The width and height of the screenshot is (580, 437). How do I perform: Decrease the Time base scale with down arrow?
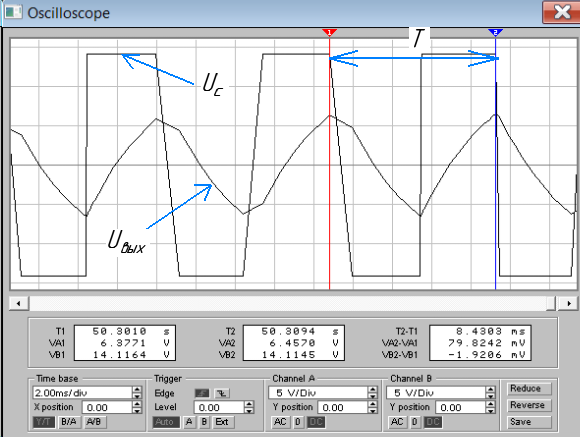tap(137, 396)
